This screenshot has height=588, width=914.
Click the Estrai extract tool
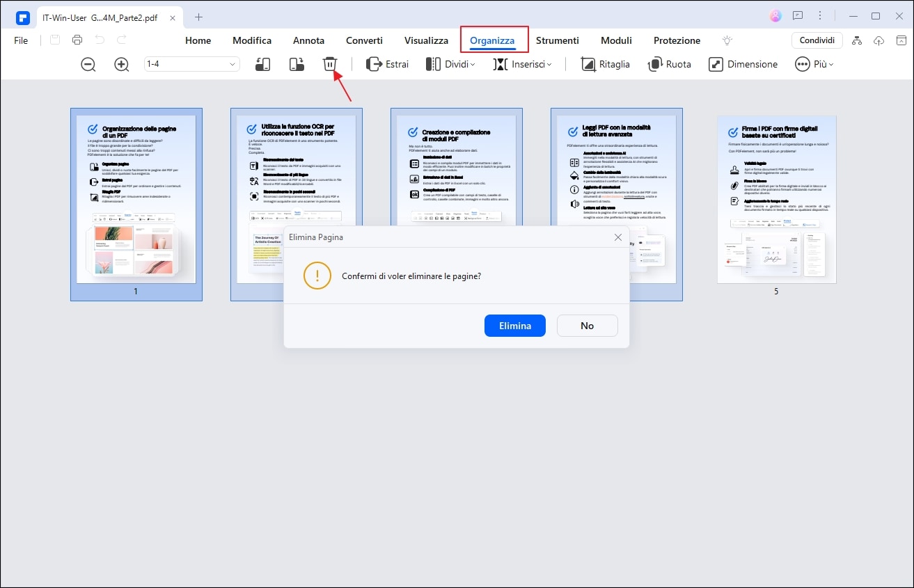coord(387,64)
